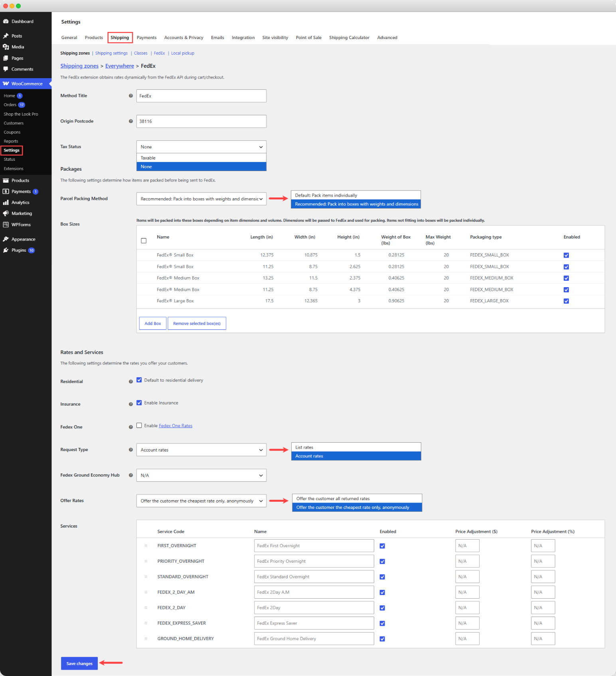Open the Payments settings tab
The width and height of the screenshot is (616, 676).
point(146,37)
